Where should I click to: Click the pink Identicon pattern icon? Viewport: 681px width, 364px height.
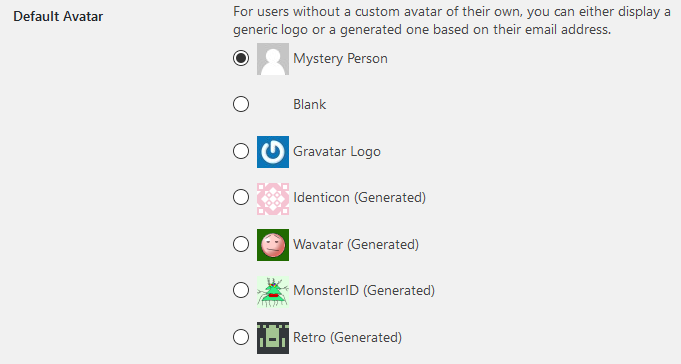(273, 199)
